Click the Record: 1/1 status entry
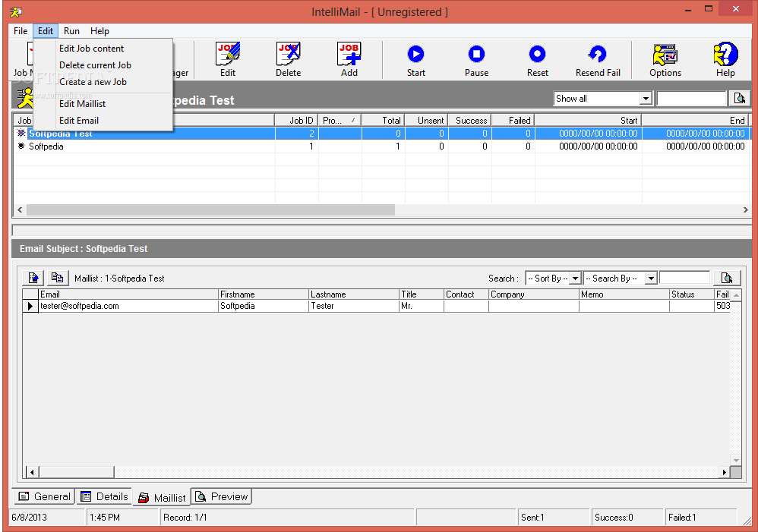Viewport: 758px width, 532px height. point(287,518)
